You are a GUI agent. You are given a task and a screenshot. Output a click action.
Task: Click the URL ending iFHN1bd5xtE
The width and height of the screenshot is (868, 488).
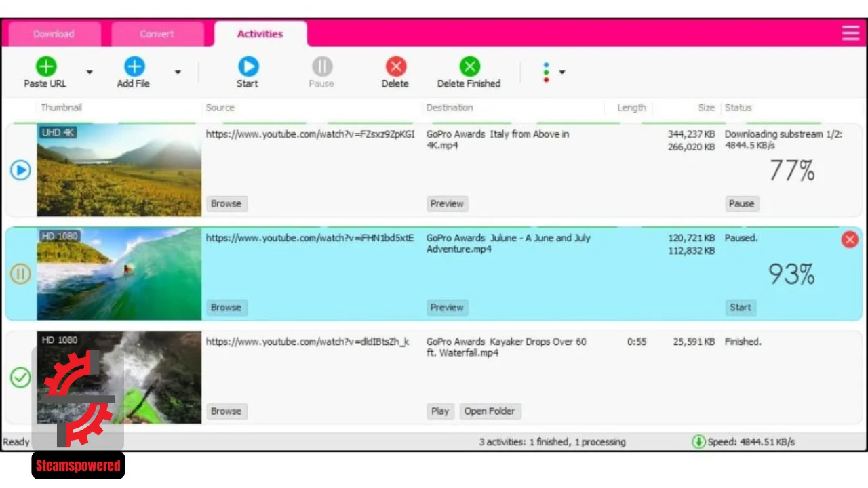(x=310, y=238)
